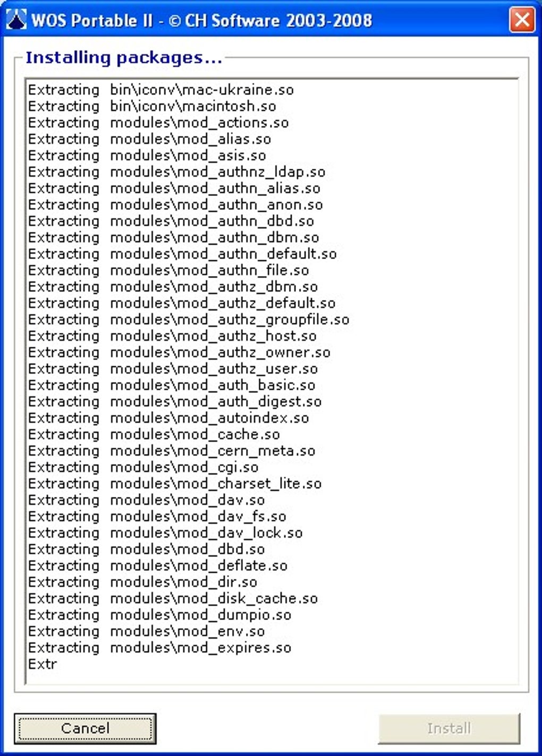Click the disabled Install button

pos(449,728)
